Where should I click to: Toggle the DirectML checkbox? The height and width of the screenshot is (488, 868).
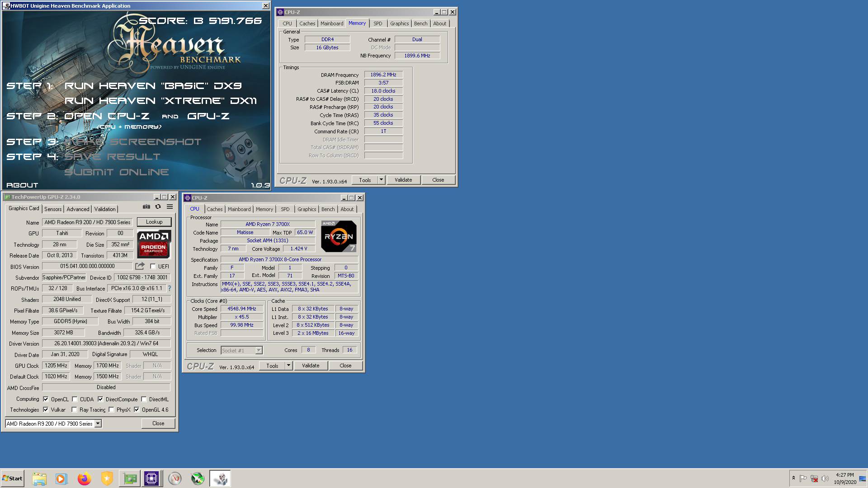pyautogui.click(x=144, y=399)
